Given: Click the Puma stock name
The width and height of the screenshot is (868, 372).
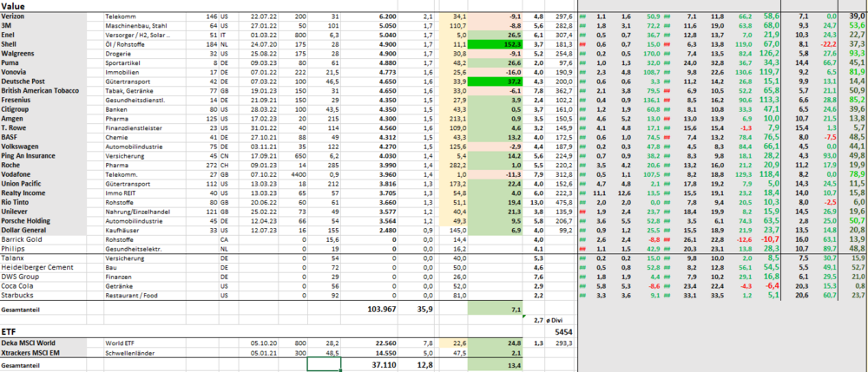Looking at the screenshot, I should 43,63.
